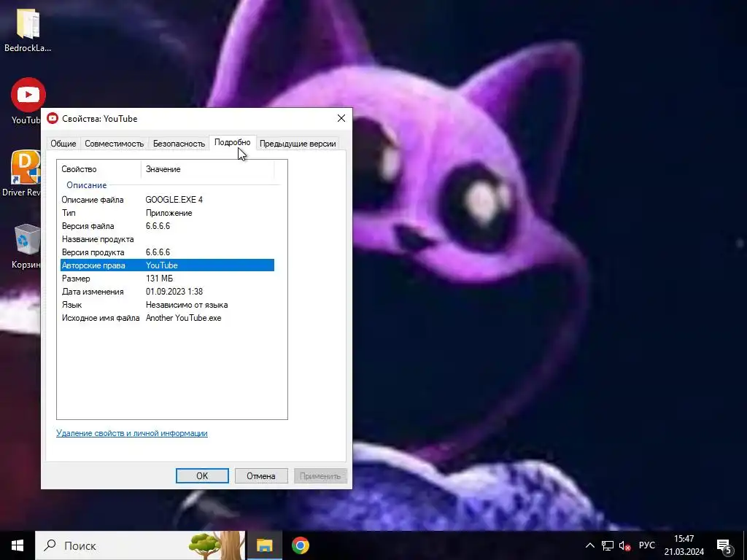747x560 pixels.
Task: Select the Язык property label
Action: [x=71, y=305]
